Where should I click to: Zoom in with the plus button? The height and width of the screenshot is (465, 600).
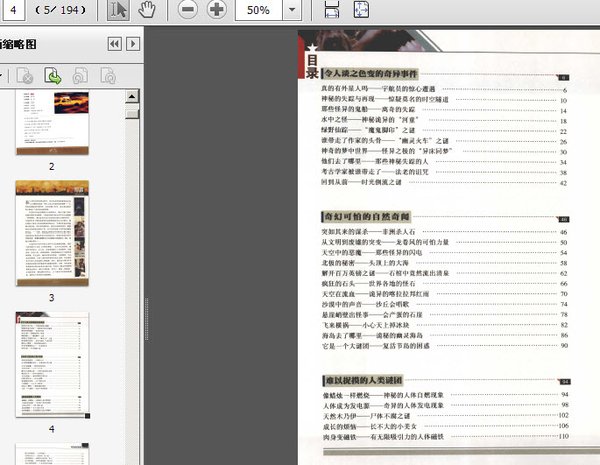(x=217, y=9)
